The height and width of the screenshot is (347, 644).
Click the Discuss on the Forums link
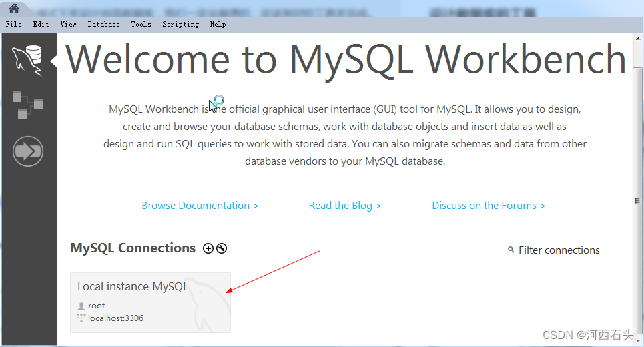489,206
